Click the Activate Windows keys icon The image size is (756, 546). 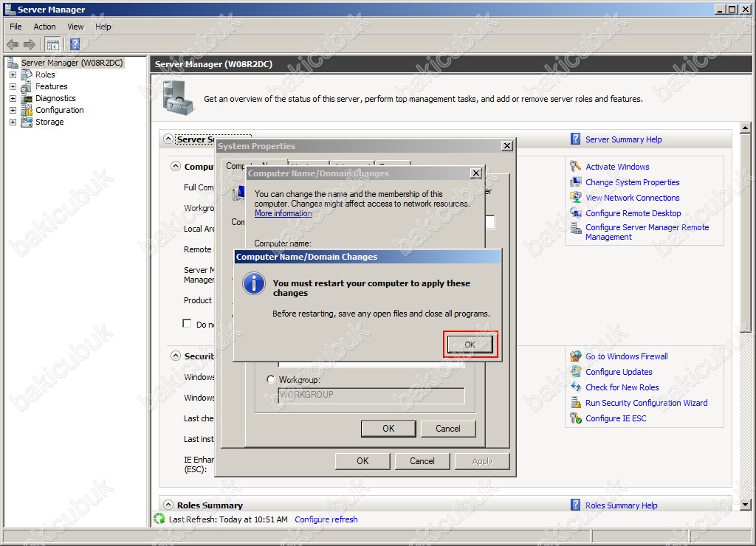(x=575, y=167)
